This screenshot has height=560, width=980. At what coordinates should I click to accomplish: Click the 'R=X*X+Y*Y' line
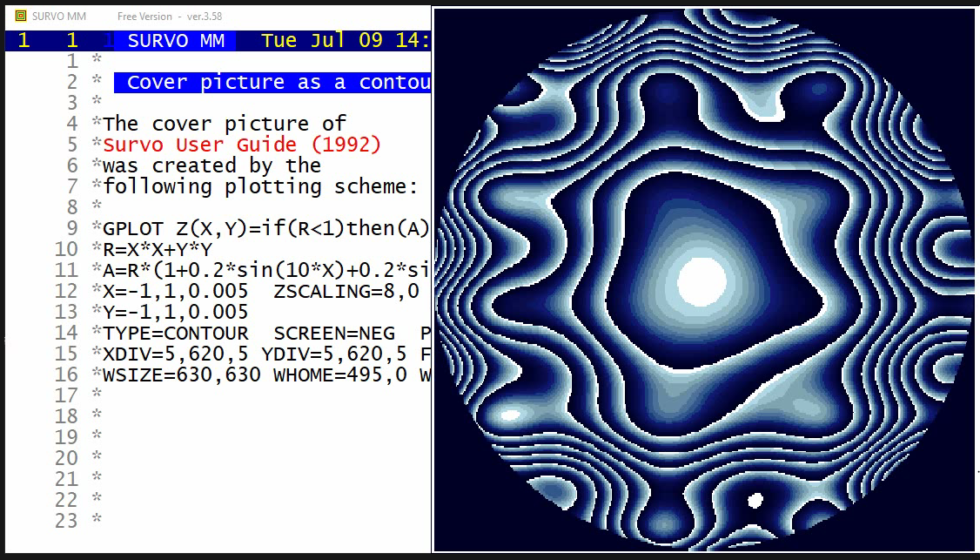(x=158, y=249)
